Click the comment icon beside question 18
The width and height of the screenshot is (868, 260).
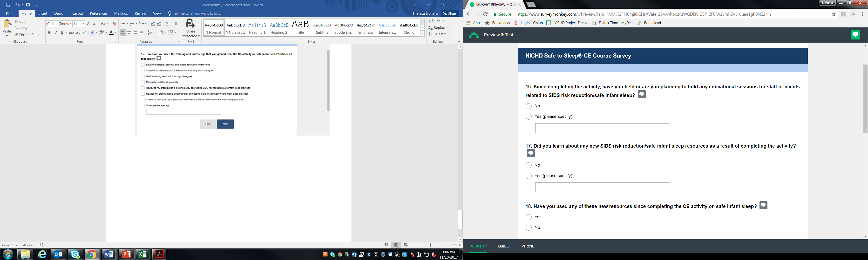(763, 206)
